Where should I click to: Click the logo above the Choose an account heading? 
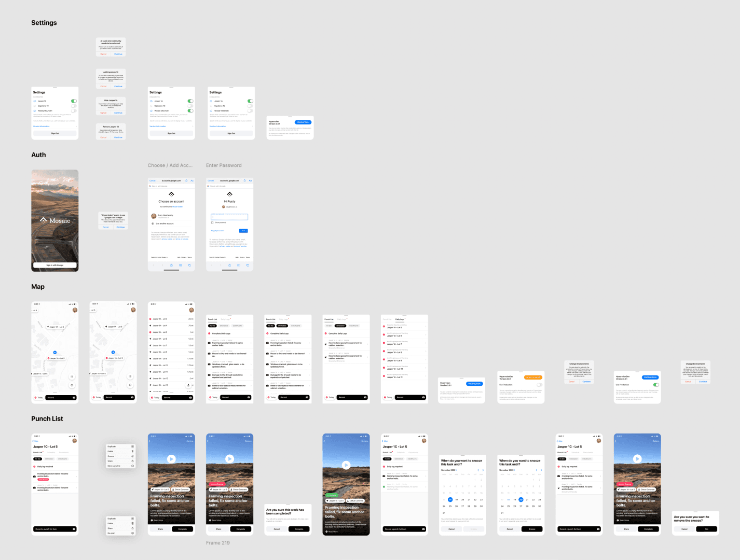coord(171,194)
